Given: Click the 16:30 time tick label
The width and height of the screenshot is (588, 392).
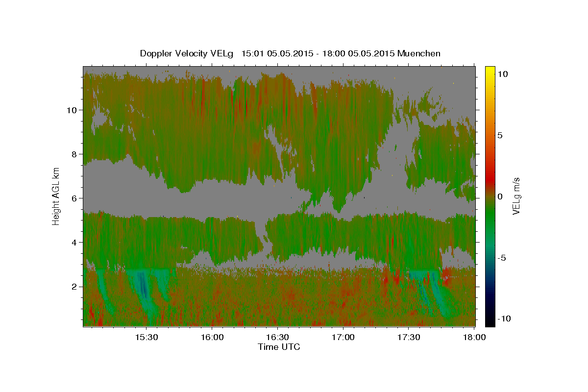Looking at the screenshot, I should click(x=277, y=338).
